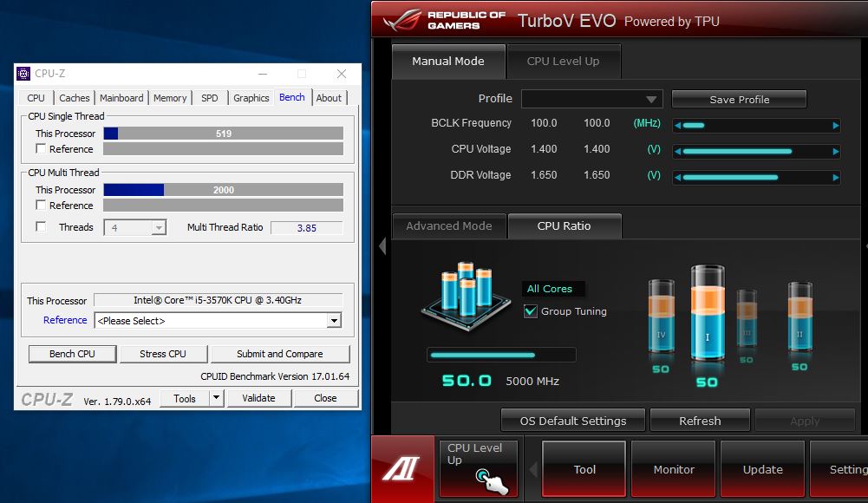The height and width of the screenshot is (503, 868).
Task: Click the AI Suite logo button
Action: point(402,468)
